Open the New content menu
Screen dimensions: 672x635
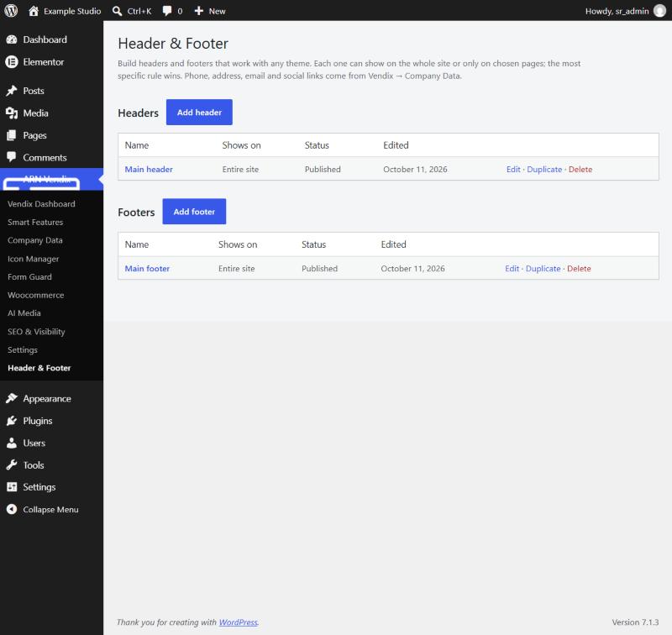click(217, 11)
